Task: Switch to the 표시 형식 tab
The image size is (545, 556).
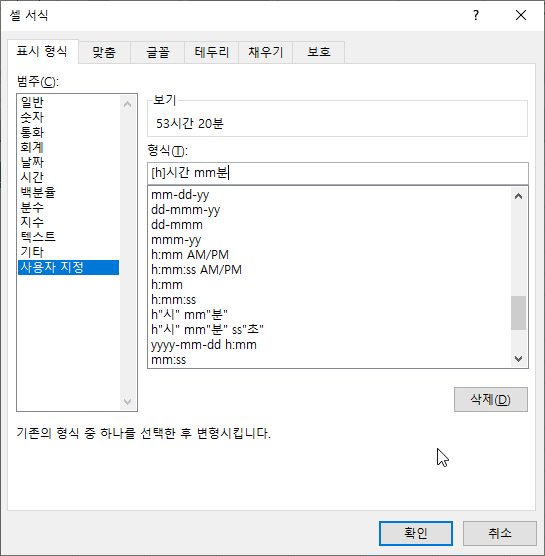Action: (43, 52)
